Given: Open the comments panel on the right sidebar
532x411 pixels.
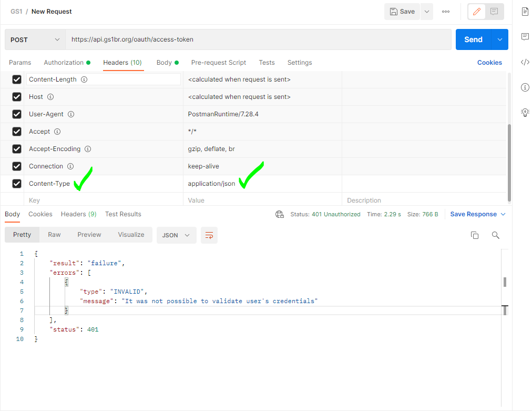Looking at the screenshot, I should (x=525, y=36).
